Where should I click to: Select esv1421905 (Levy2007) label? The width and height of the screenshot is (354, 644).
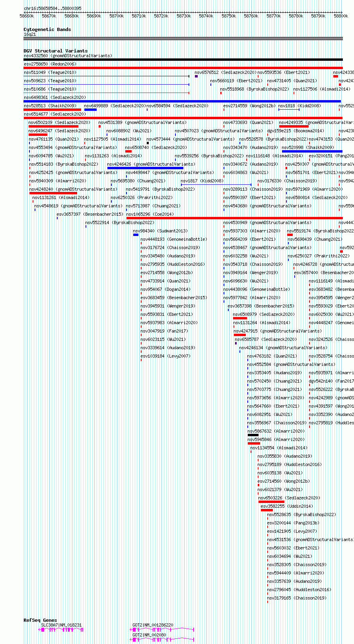[292, 531]
